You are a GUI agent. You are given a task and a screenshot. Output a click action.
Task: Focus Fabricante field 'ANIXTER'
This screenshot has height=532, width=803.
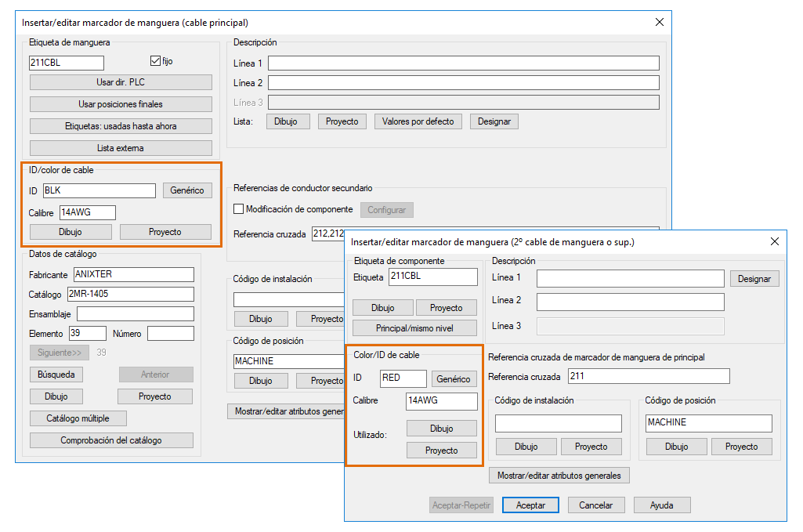[134, 274]
